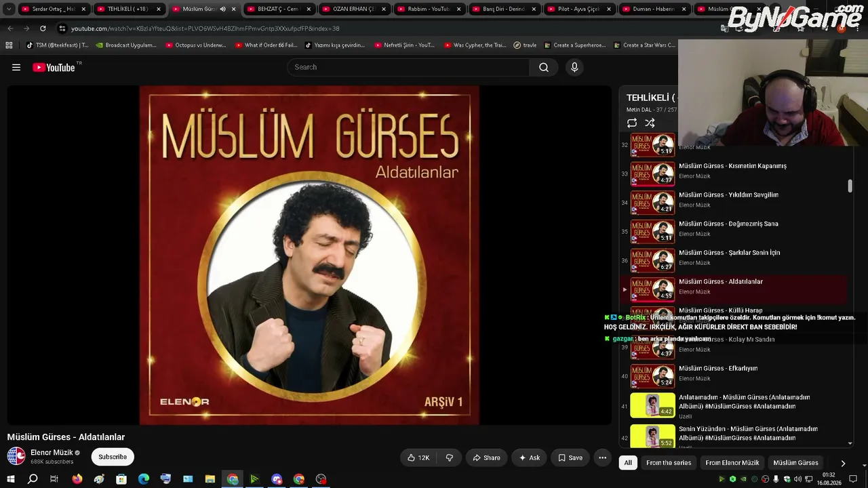Play Şarkılar Senin İçin from the playlist
Screen dimensions: 868x488
pyautogui.click(x=734, y=261)
